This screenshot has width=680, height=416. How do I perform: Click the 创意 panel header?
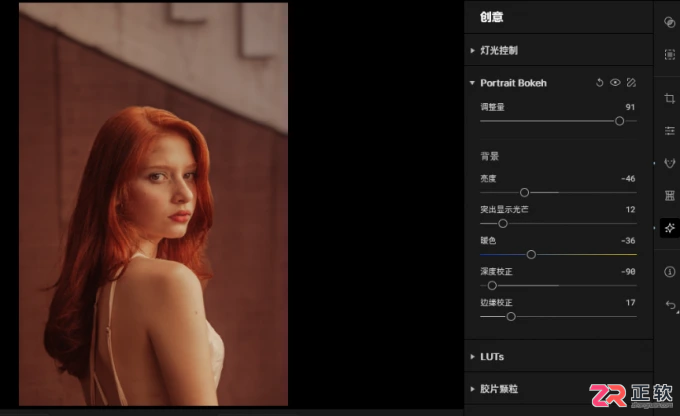[491, 17]
